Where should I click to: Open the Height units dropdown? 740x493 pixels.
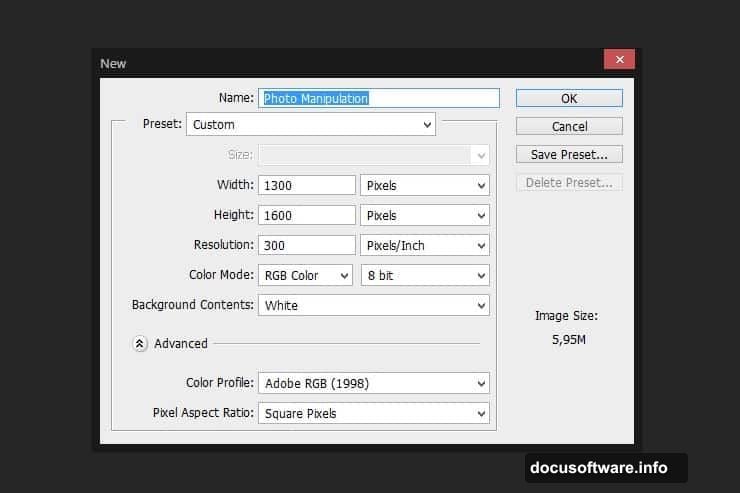click(x=425, y=215)
